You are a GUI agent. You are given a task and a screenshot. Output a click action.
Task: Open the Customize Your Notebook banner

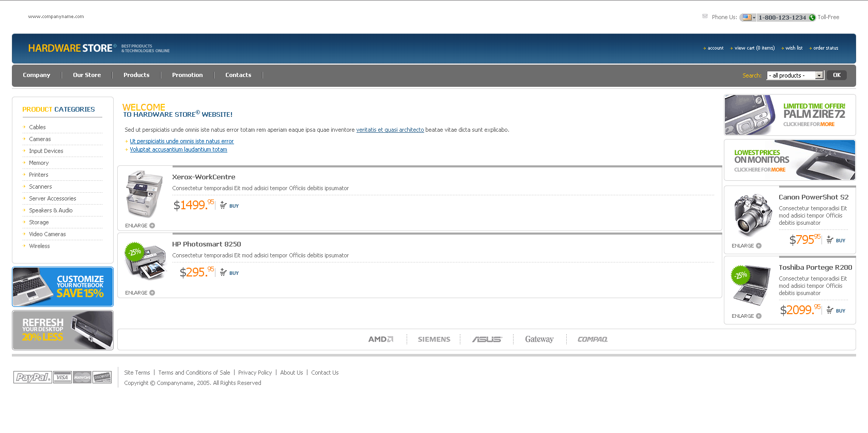(x=63, y=287)
